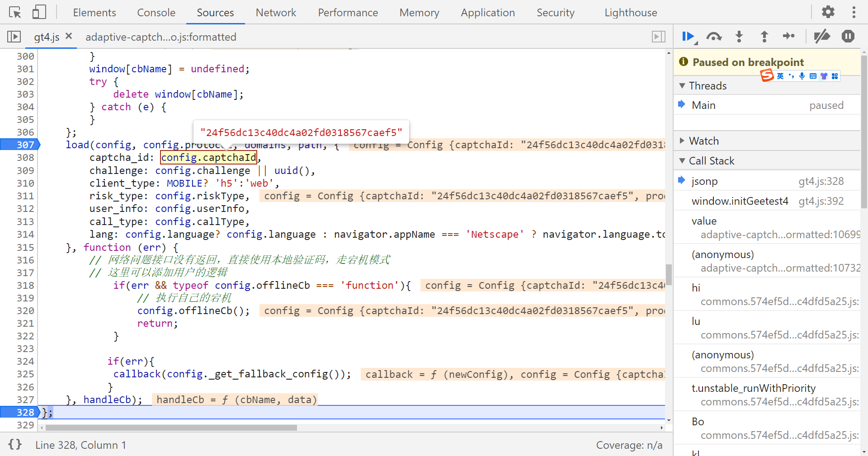
Task: Select jsonp call stack frame
Action: point(767,181)
